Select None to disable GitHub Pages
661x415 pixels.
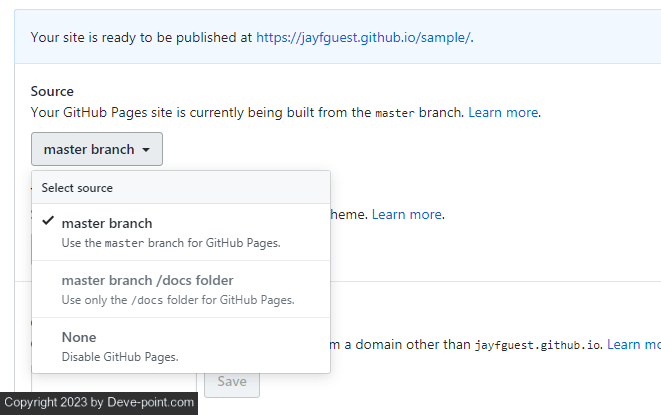point(79,337)
